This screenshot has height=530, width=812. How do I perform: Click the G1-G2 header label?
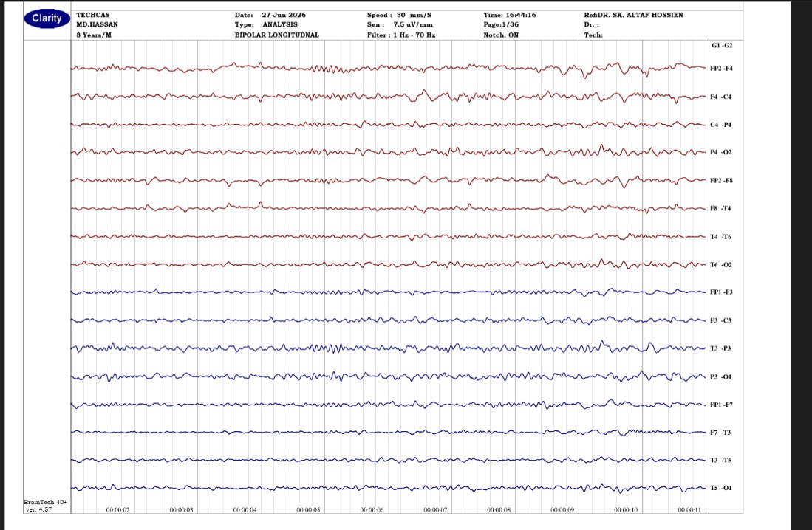(x=722, y=46)
